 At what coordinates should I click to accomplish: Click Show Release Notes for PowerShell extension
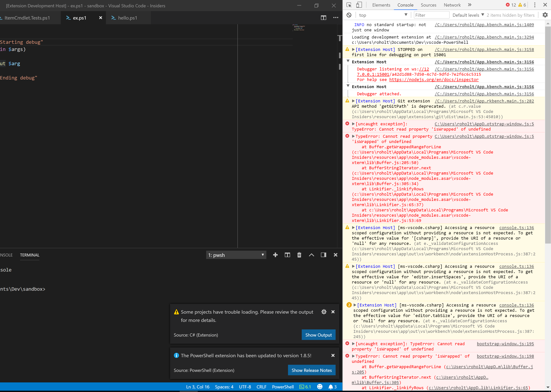(312, 370)
